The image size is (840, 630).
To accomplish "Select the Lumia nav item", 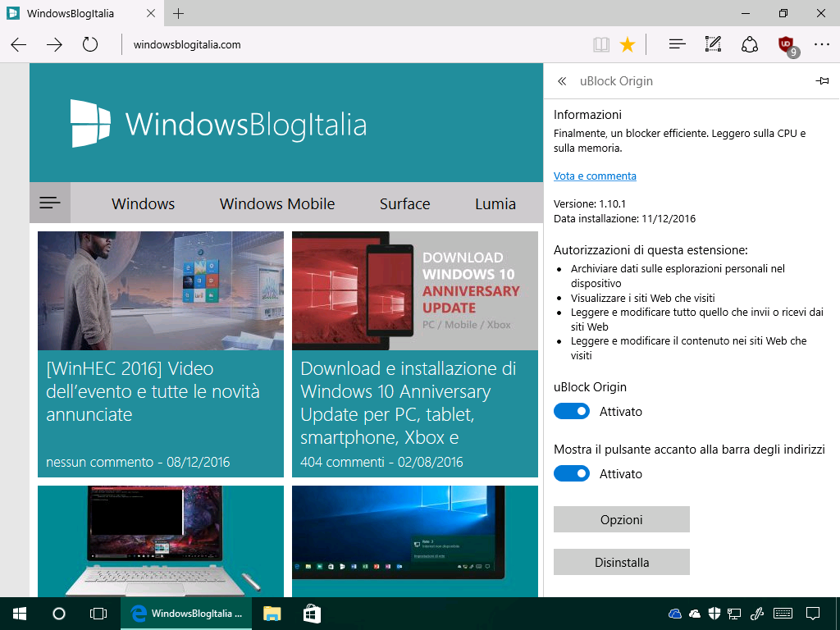I will pos(495,203).
